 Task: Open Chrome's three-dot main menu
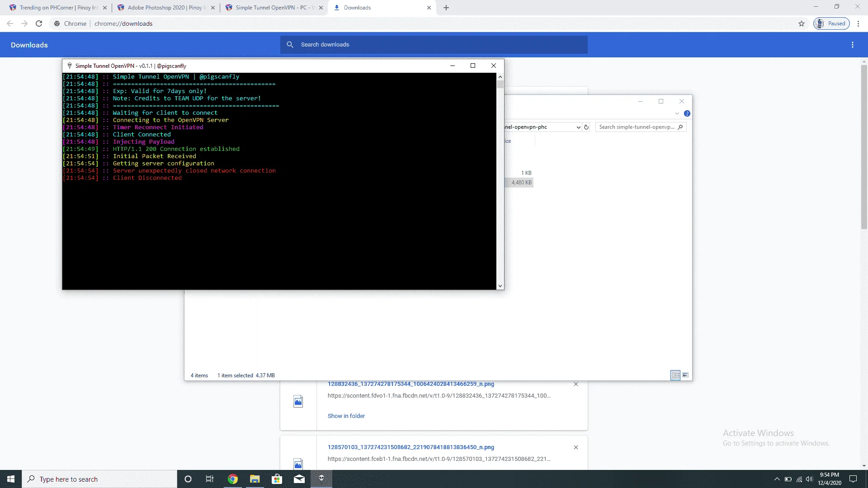(858, 23)
